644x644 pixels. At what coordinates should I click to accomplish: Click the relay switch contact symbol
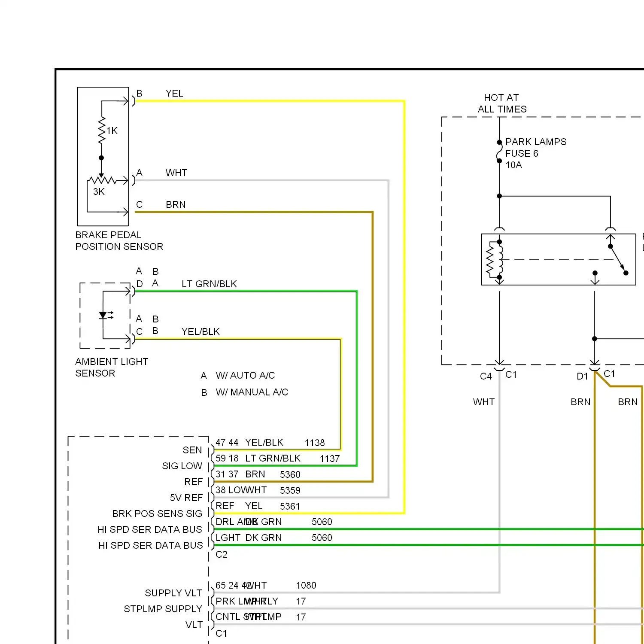618,259
